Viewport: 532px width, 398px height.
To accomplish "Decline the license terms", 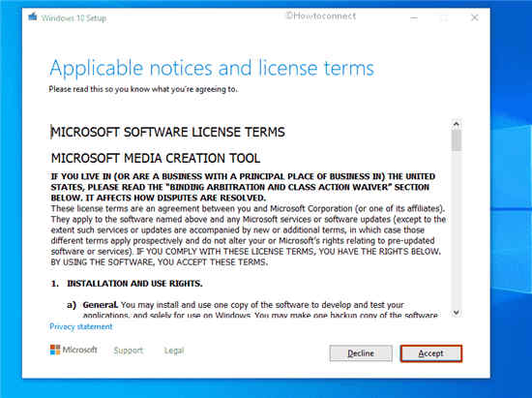I will [361, 353].
